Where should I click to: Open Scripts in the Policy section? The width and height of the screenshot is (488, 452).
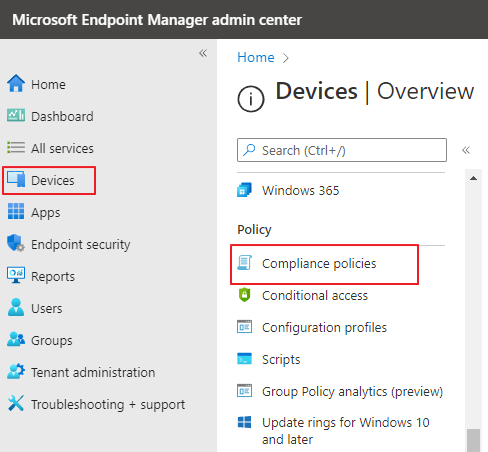(x=281, y=359)
